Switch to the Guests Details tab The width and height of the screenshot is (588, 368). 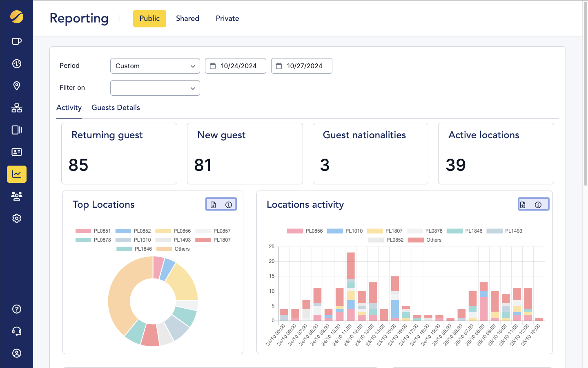point(116,108)
